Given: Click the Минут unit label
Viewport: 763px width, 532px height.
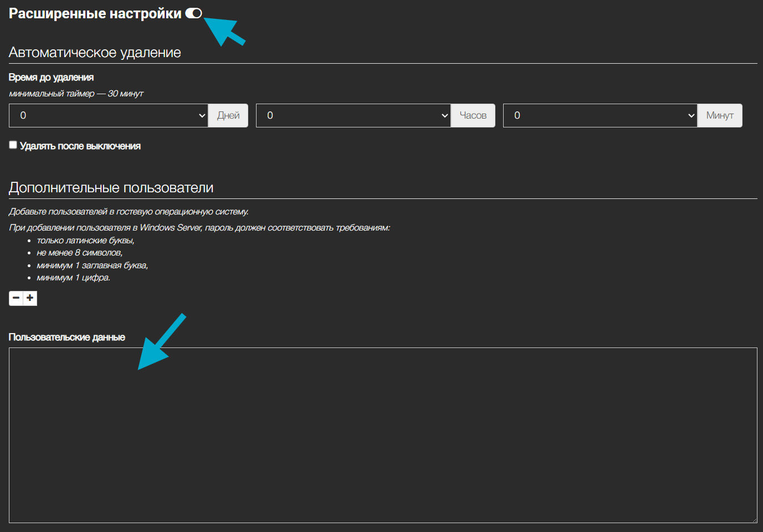Looking at the screenshot, I should [719, 115].
